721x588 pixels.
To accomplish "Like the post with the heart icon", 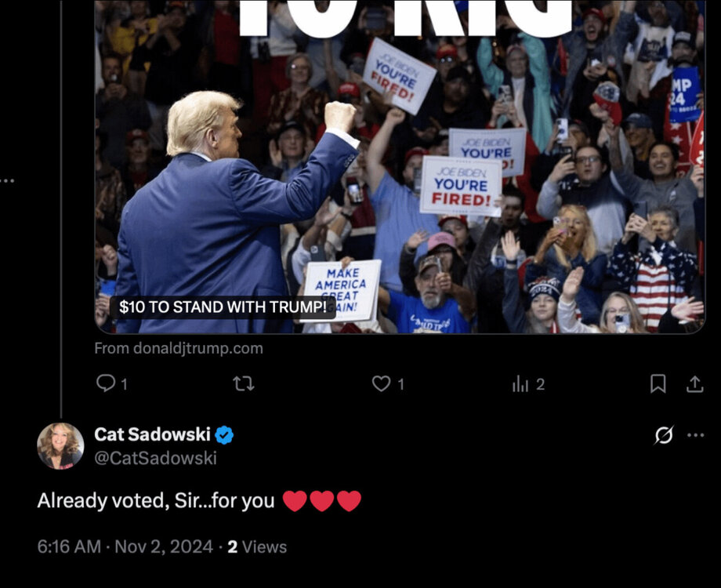I will pos(382,383).
